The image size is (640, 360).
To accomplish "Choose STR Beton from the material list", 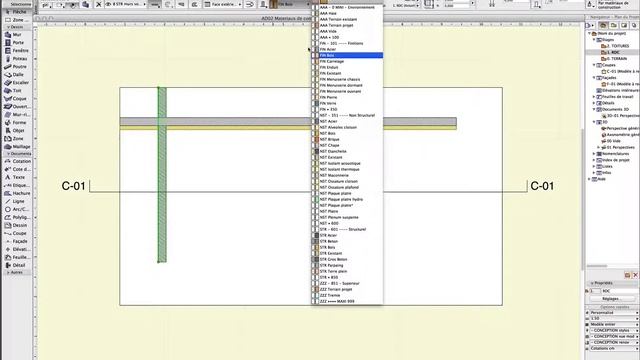I will [x=347, y=241].
